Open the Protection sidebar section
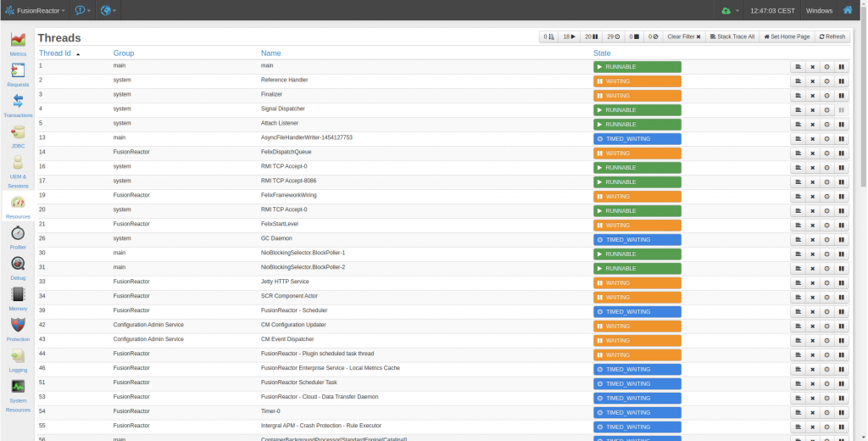 (x=18, y=330)
